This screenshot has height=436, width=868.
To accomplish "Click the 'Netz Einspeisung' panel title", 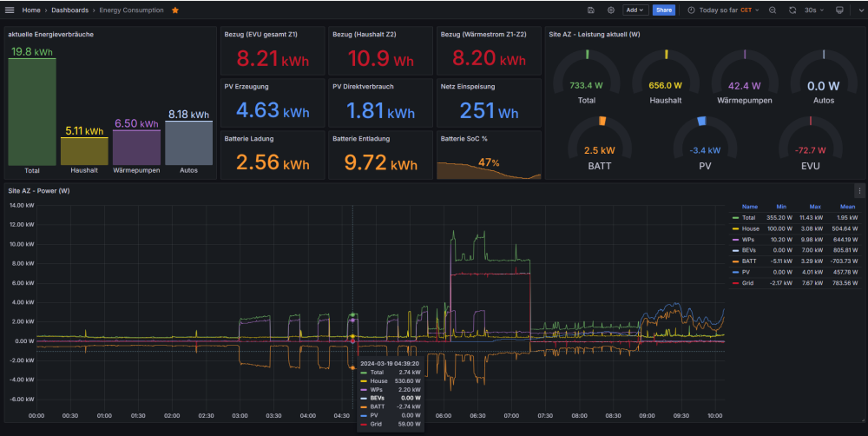I will [468, 87].
